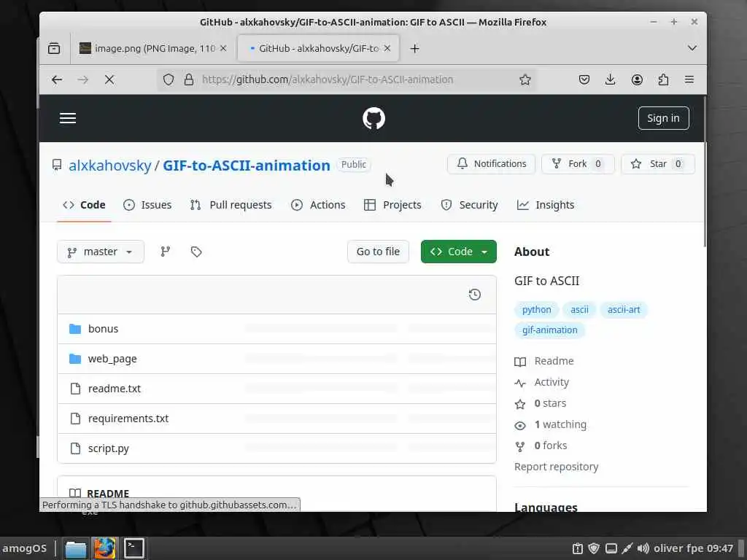Open the bonus folder
Screen dimensions: 747x560
click(x=103, y=329)
